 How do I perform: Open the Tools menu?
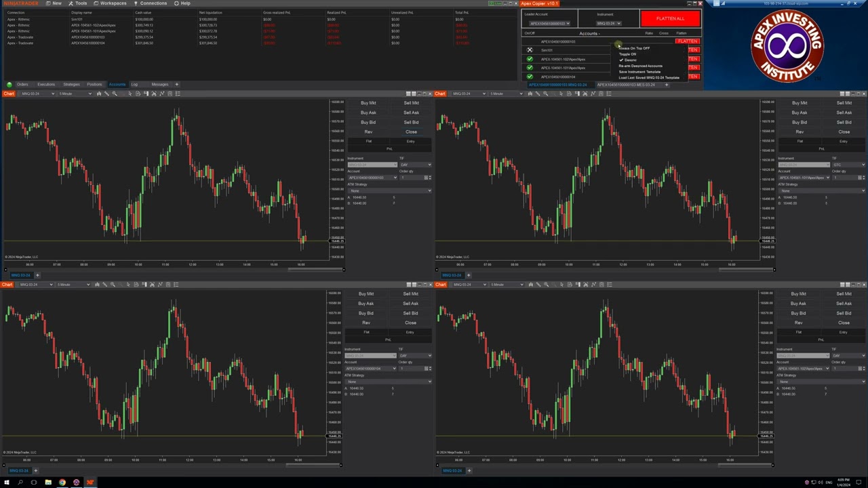pos(79,3)
